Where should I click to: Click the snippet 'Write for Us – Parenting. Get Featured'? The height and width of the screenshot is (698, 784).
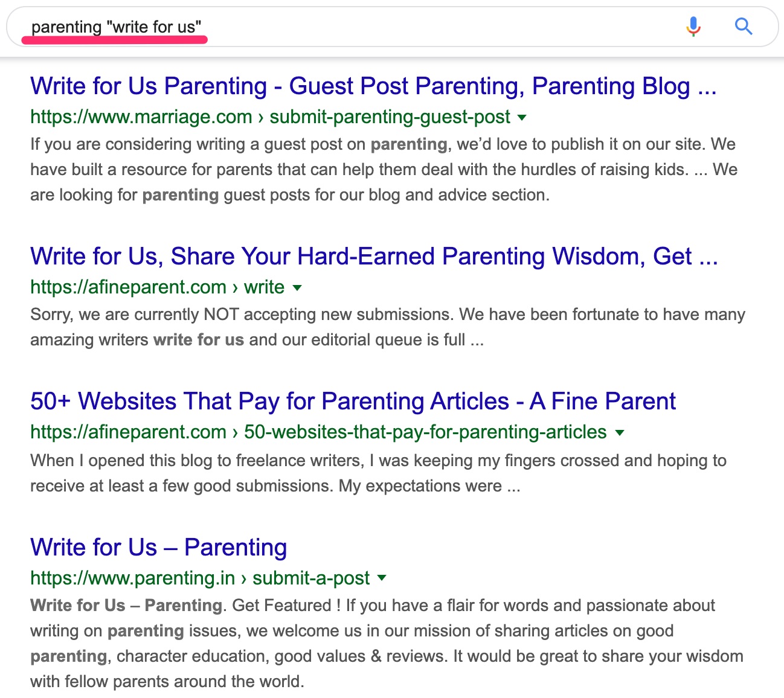point(387,643)
